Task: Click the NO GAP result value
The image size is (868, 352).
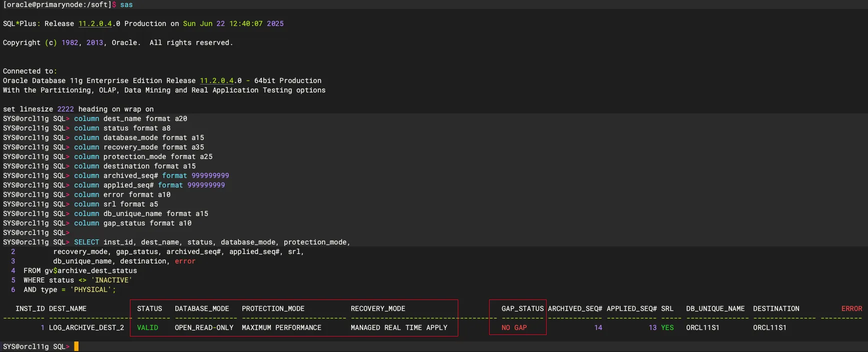Action: (x=514, y=327)
